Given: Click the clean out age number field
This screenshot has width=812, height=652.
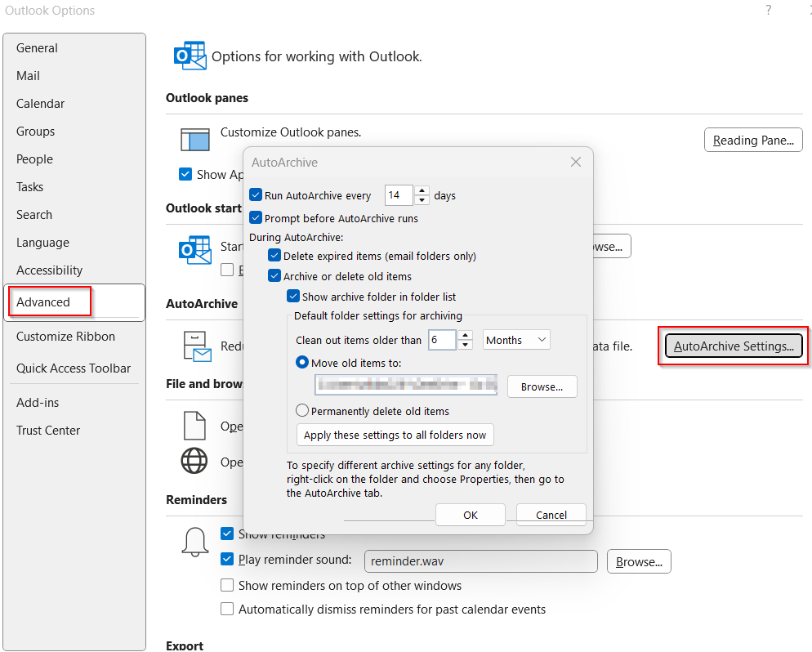Looking at the screenshot, I should 442,340.
